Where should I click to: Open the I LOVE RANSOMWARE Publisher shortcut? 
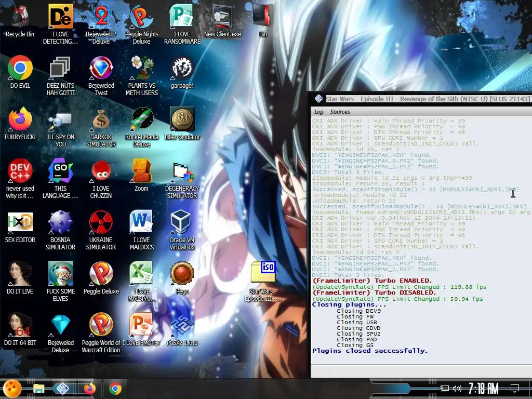click(182, 24)
